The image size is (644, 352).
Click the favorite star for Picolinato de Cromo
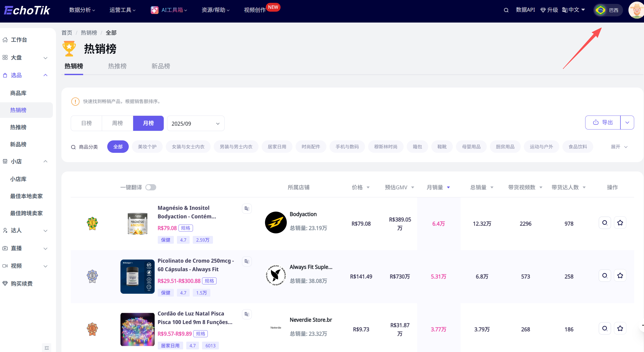620,276
